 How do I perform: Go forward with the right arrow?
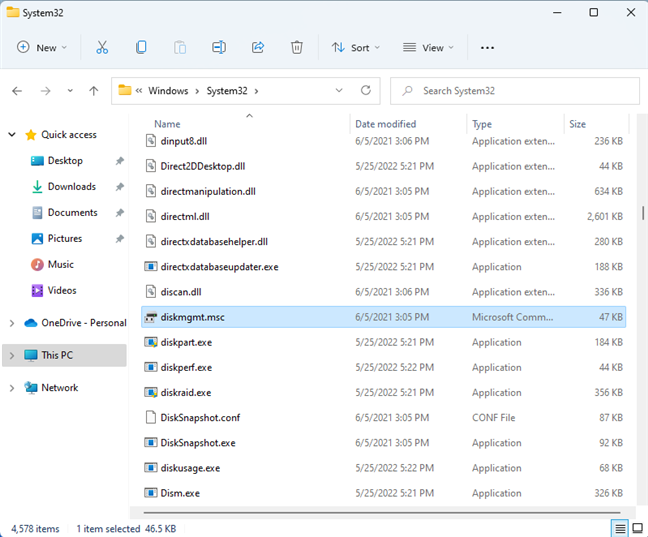(x=45, y=91)
